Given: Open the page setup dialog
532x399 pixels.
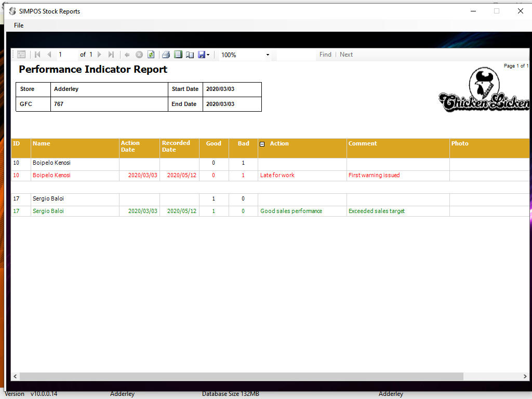Looking at the screenshot, I should pos(190,55).
